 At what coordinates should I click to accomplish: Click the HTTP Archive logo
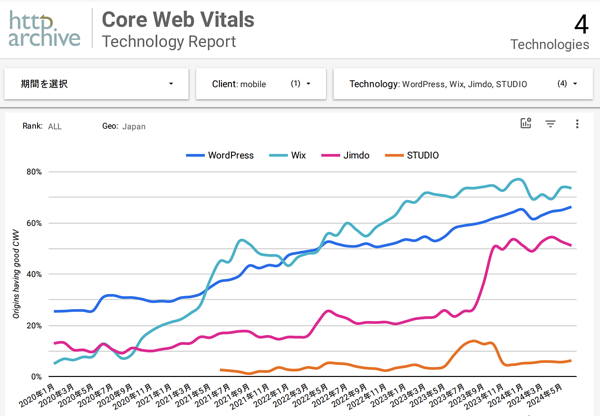pos(44,29)
